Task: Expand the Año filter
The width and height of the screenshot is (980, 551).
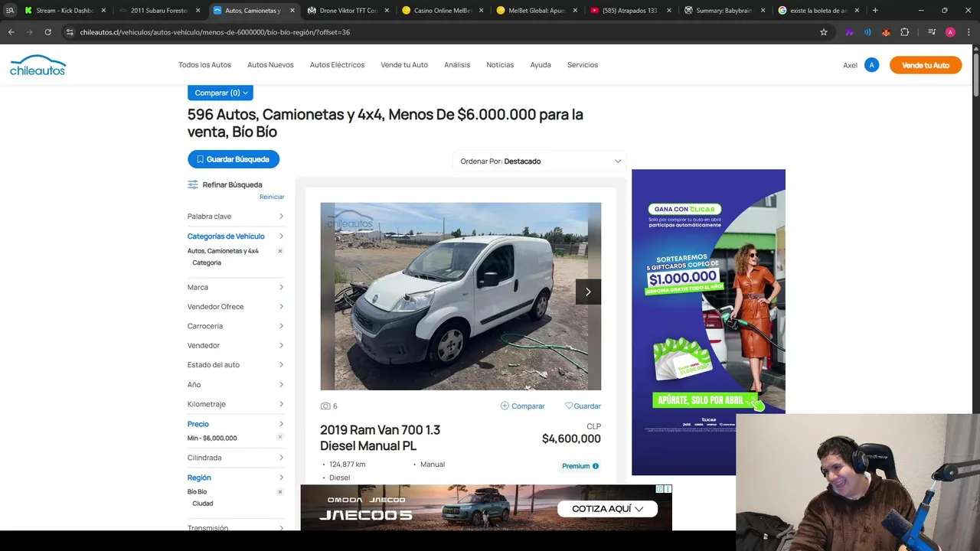Action: [236, 385]
